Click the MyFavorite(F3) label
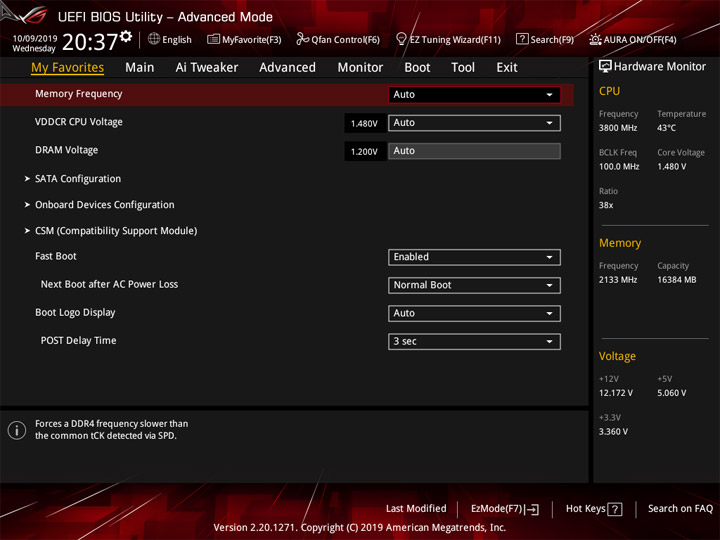The height and width of the screenshot is (540, 720). pyautogui.click(x=252, y=40)
